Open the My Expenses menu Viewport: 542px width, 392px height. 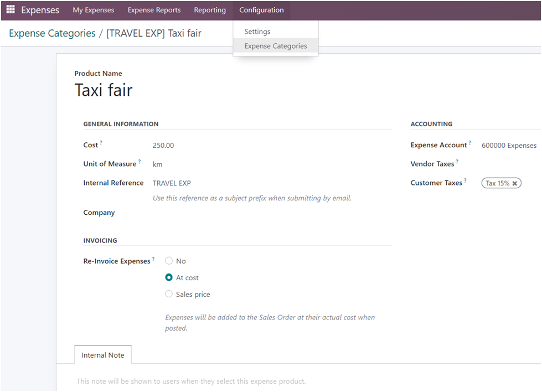coord(93,10)
